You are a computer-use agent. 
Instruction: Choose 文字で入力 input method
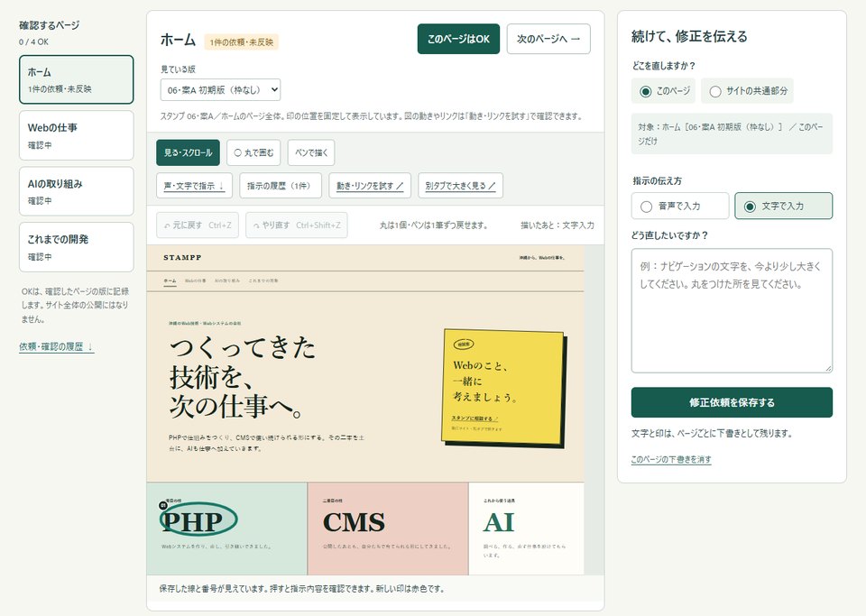click(783, 206)
